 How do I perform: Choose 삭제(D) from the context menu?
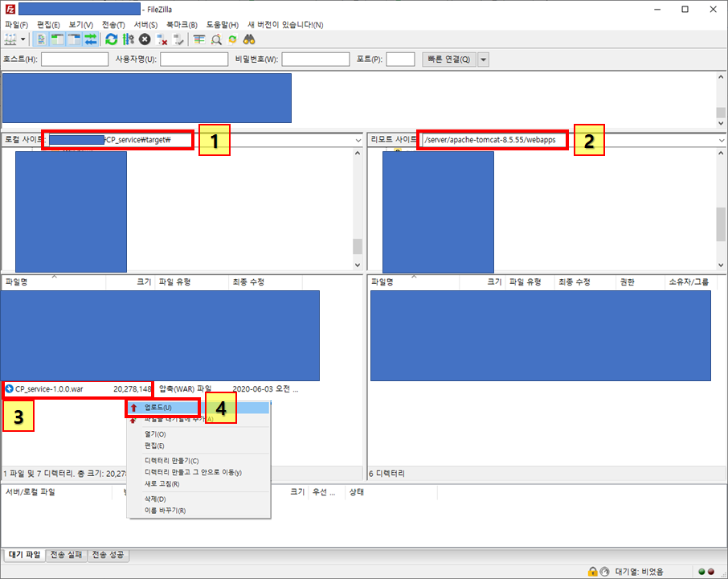[x=198, y=499]
